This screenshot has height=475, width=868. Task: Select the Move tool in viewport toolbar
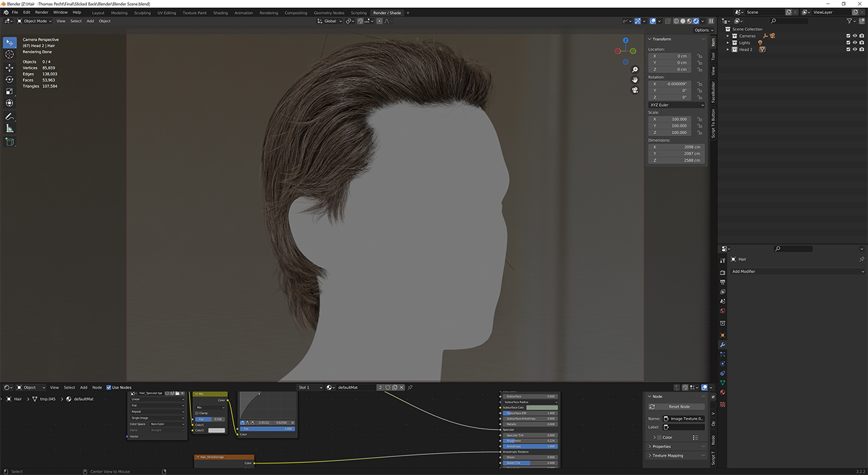[9, 67]
